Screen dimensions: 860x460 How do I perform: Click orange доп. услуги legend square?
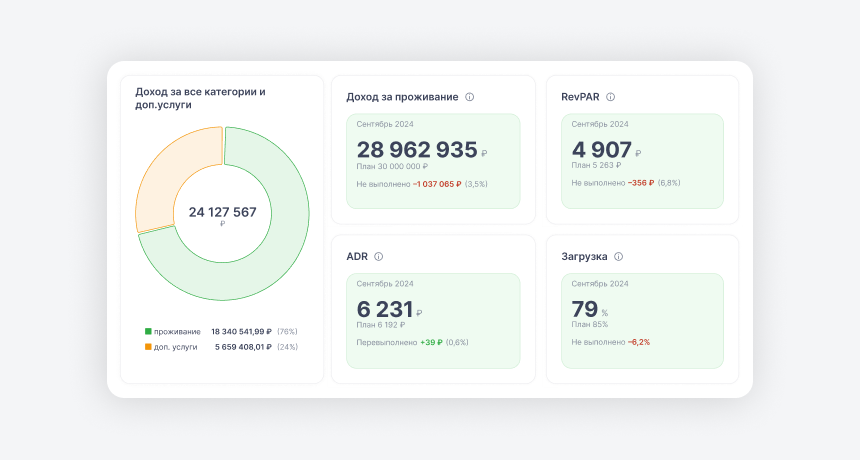pos(148,347)
